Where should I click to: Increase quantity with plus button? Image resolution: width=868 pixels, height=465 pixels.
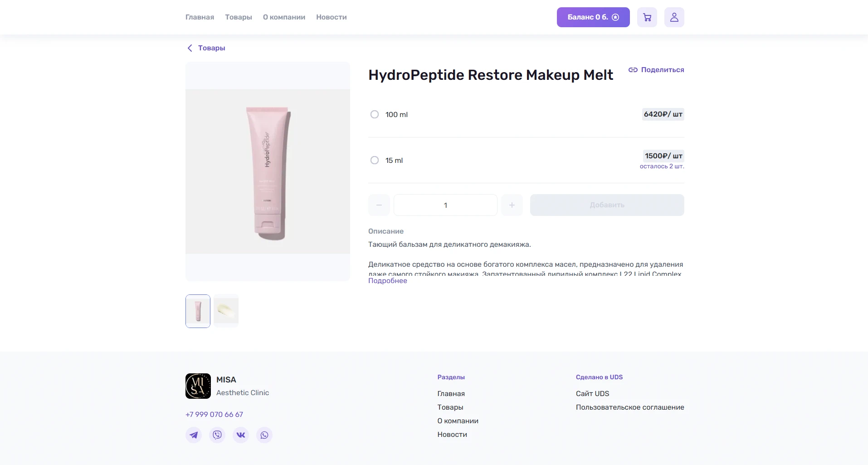(x=512, y=205)
